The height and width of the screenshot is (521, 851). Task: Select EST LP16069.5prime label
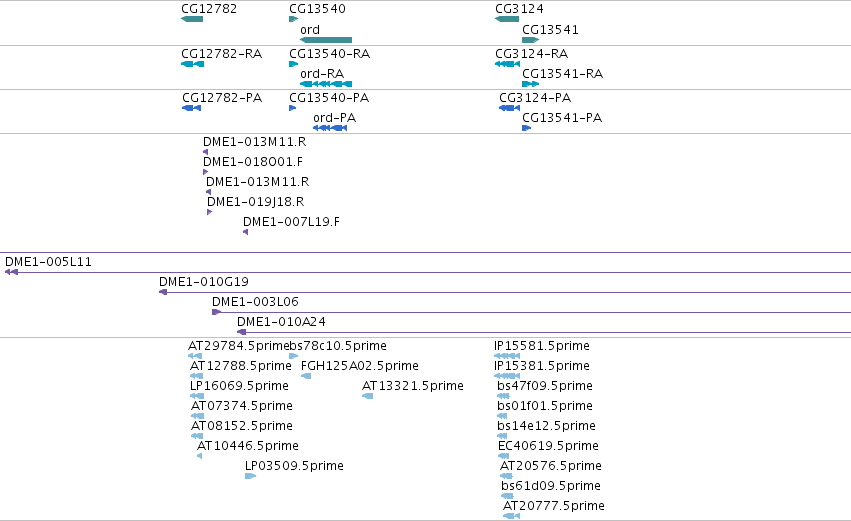pos(239,386)
